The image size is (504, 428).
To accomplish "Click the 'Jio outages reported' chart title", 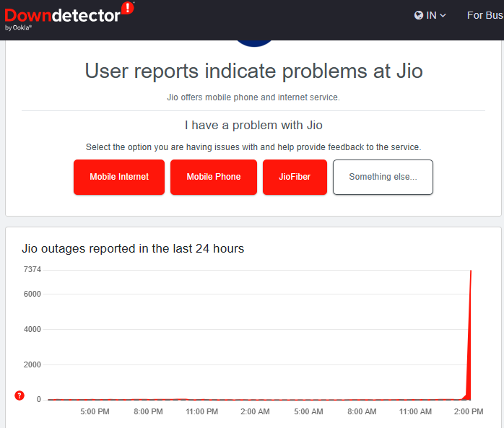I will pos(133,248).
